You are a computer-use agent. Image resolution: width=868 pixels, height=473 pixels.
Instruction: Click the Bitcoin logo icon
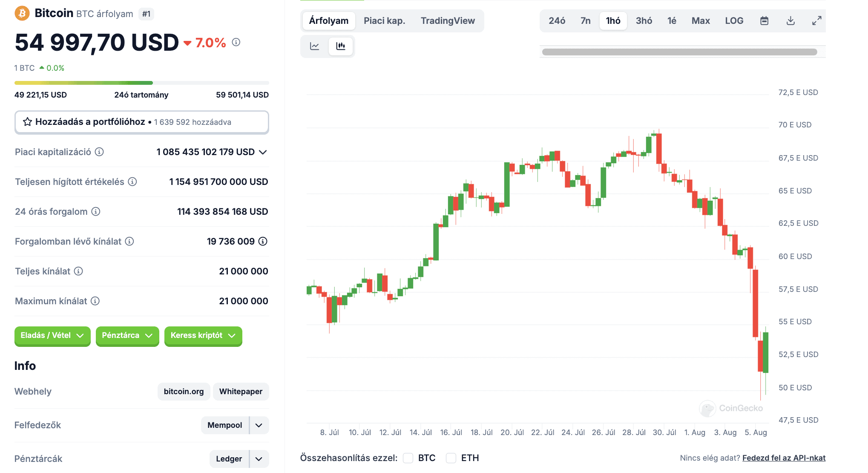(22, 13)
